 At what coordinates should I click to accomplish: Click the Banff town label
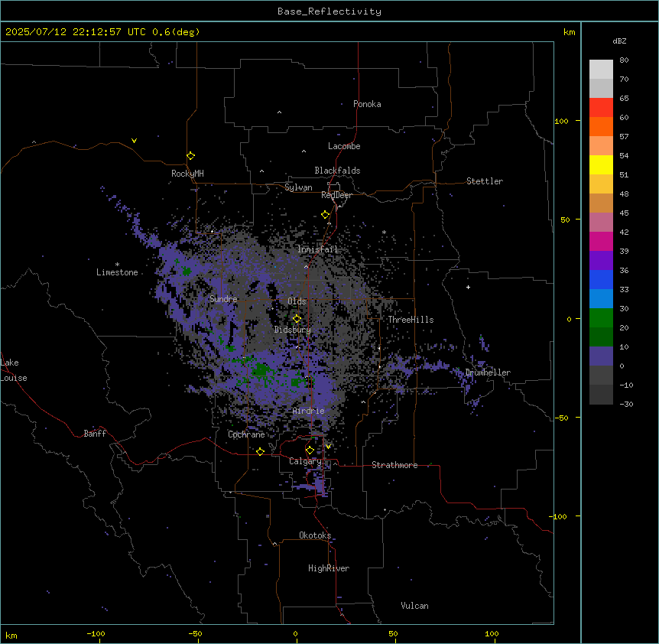95,434
